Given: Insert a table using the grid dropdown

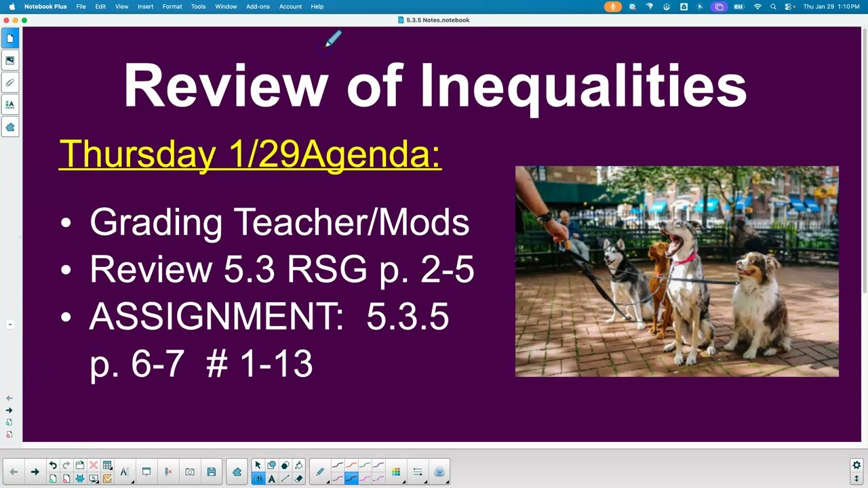Looking at the screenshot, I should point(107,465).
